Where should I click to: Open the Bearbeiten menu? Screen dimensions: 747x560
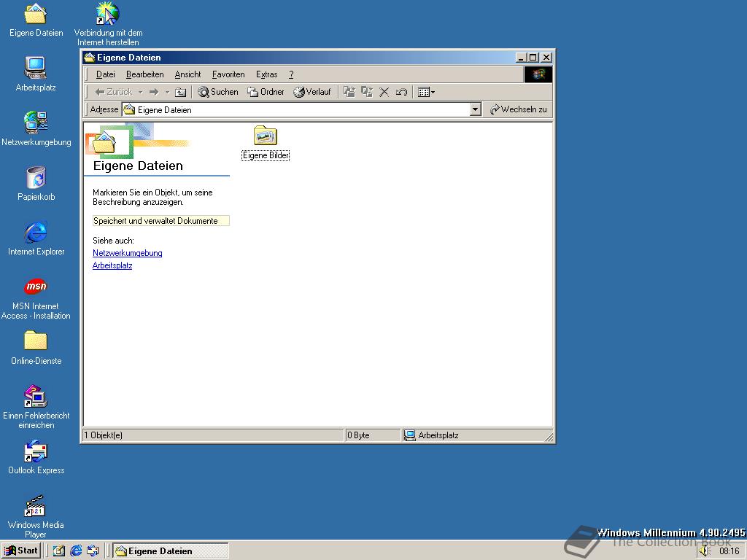click(145, 74)
